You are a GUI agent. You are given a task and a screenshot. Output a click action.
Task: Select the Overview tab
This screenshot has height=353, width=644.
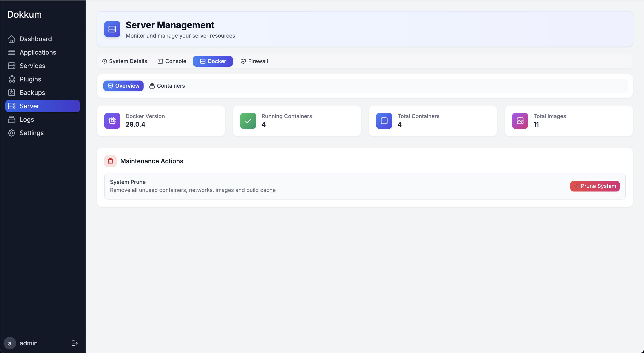(123, 86)
